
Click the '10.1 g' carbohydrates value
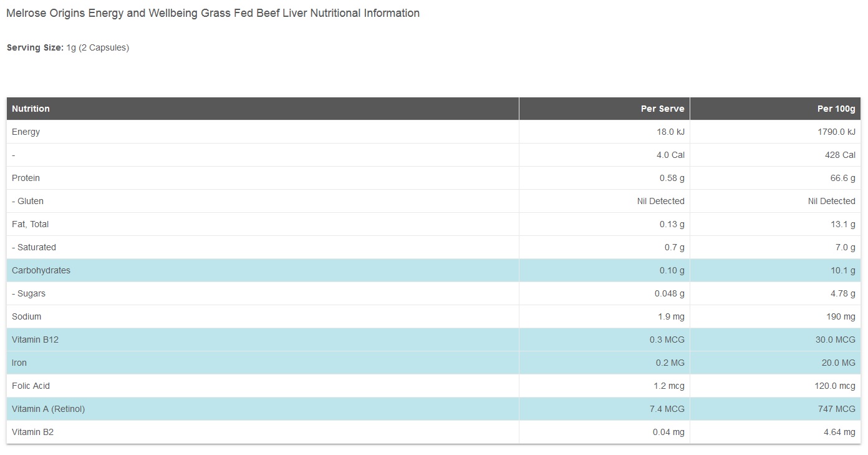(x=843, y=270)
